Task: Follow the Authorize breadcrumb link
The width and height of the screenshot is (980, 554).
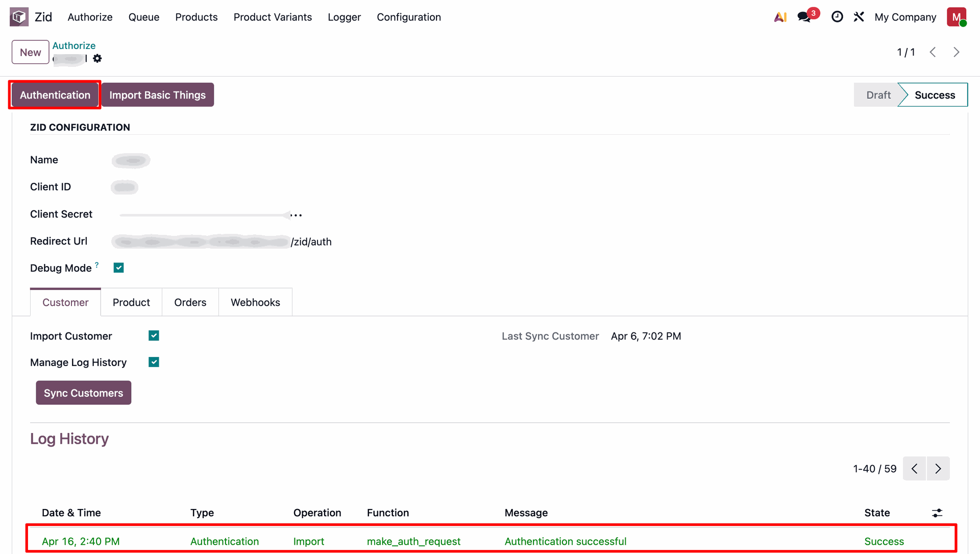Action: coord(74,45)
